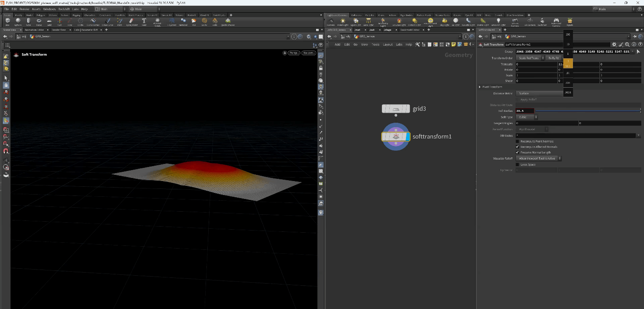Click the Spiral shelf tool icon
This screenshot has height=309, width=644.
point(204,21)
